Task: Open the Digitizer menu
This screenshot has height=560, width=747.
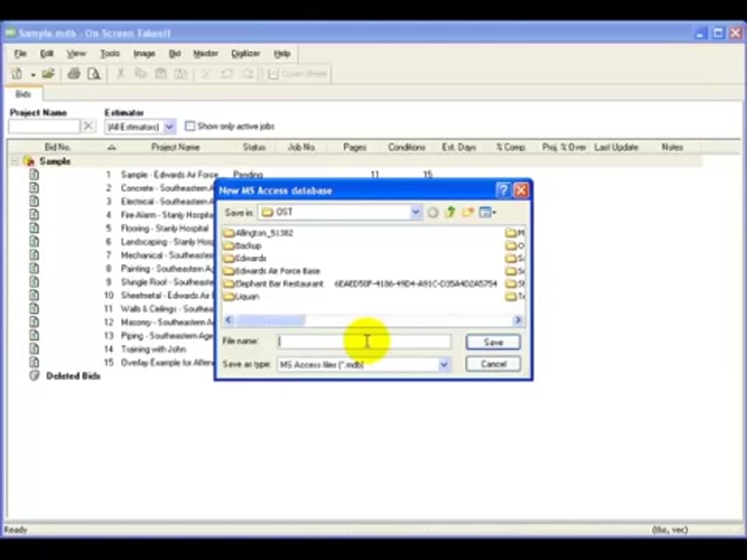Action: coord(245,53)
